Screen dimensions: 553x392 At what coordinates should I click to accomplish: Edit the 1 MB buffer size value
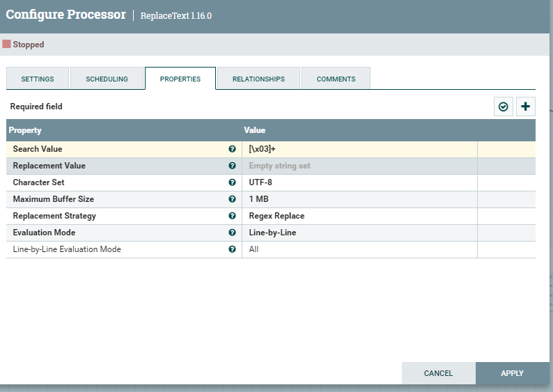[359, 199]
